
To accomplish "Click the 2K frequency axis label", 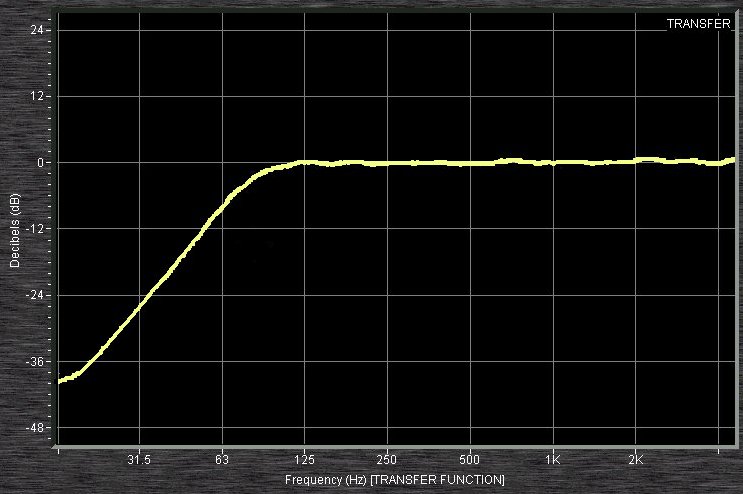I will [635, 460].
